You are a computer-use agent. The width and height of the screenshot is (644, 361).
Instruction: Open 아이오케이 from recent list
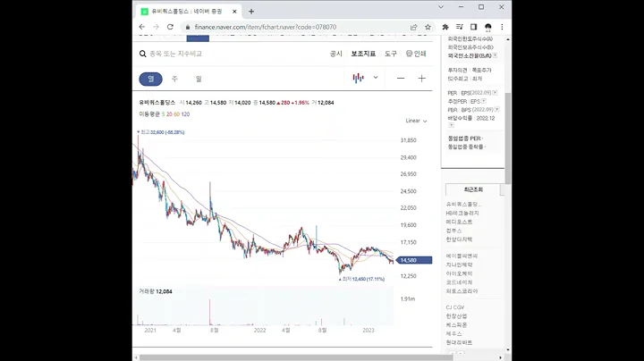459,273
